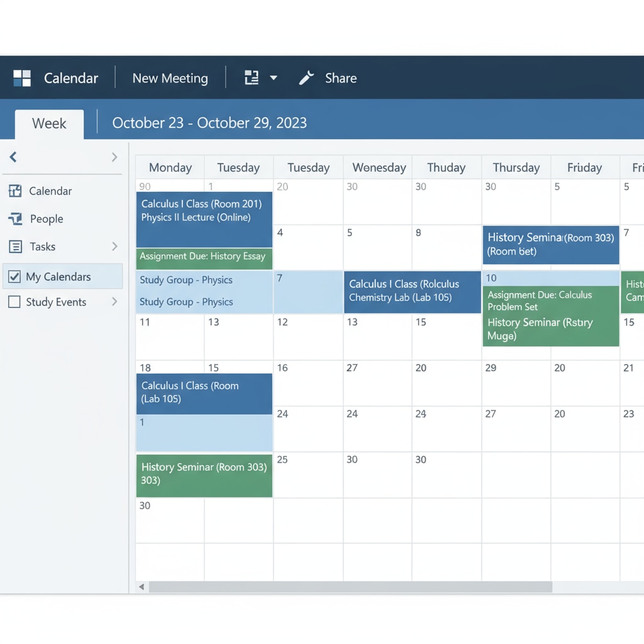Click the horizontal scrollbar thumb
The width and height of the screenshot is (644, 644).
pos(350,587)
